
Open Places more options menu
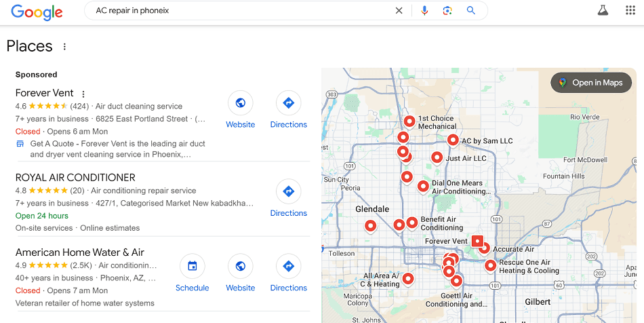(65, 47)
